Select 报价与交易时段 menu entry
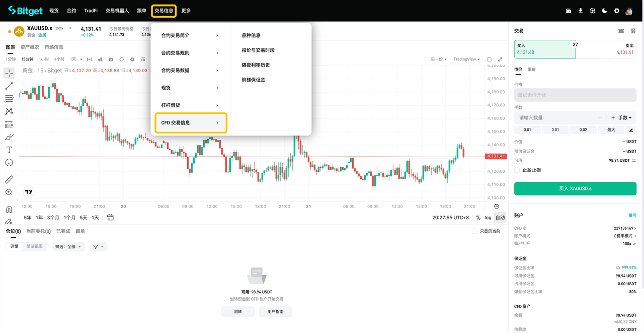 258,50
